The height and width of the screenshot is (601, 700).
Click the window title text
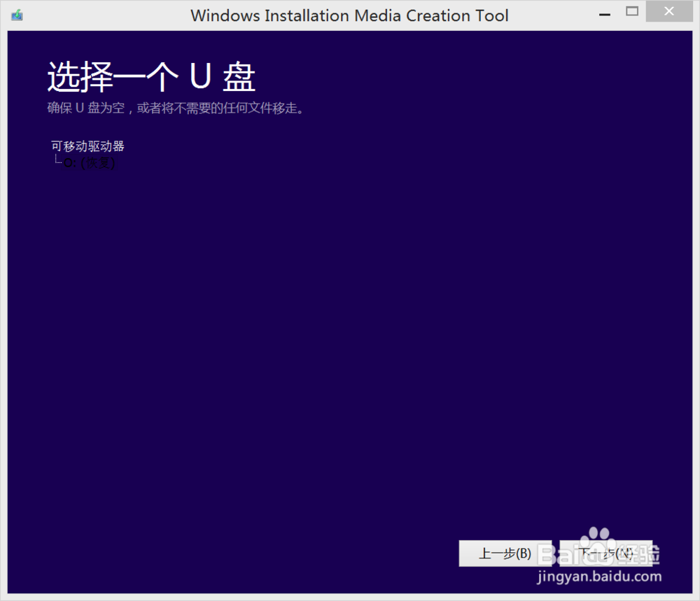pyautogui.click(x=349, y=15)
